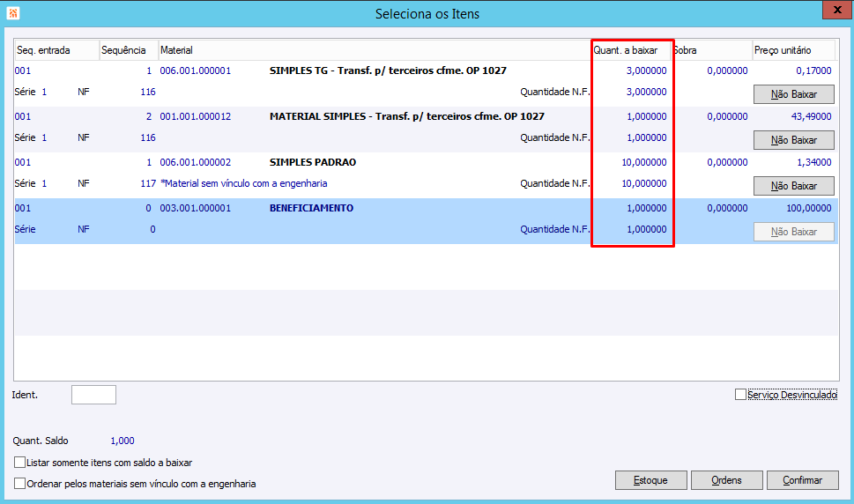Click unit price 0,17000
The image size is (854, 504).
click(813, 70)
